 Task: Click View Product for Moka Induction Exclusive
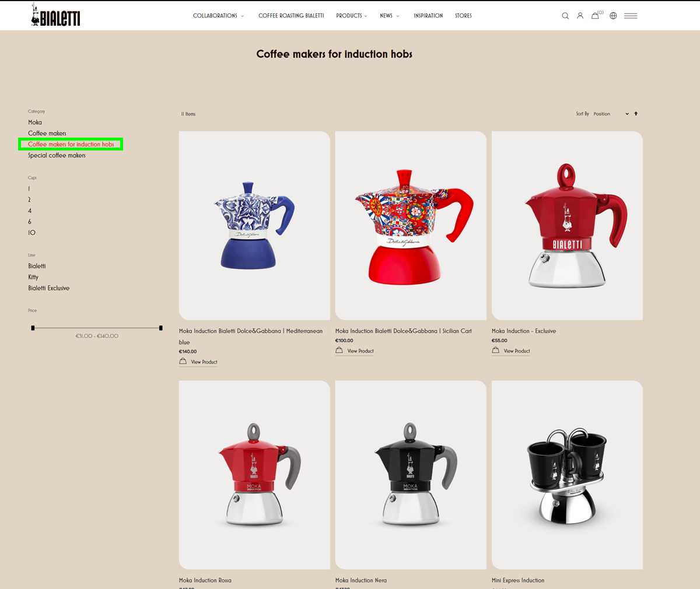(517, 351)
